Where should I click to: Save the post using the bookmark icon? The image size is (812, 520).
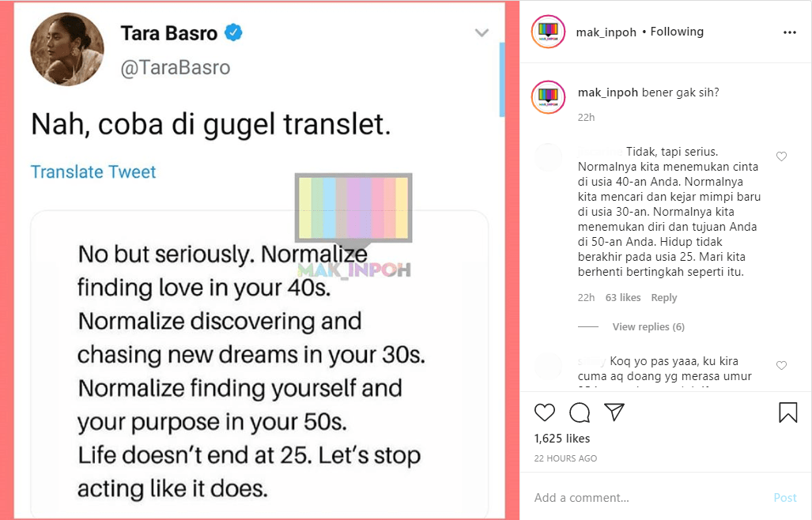pyautogui.click(x=786, y=412)
